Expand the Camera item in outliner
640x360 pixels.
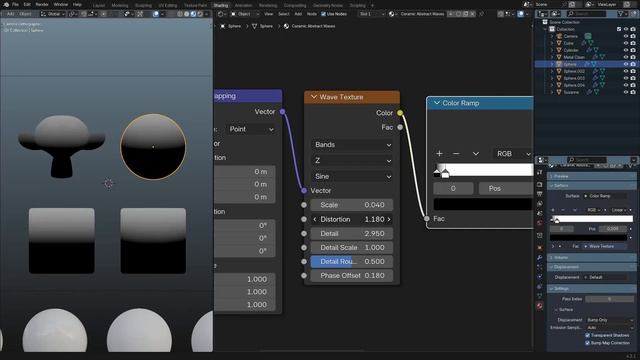coord(552,36)
